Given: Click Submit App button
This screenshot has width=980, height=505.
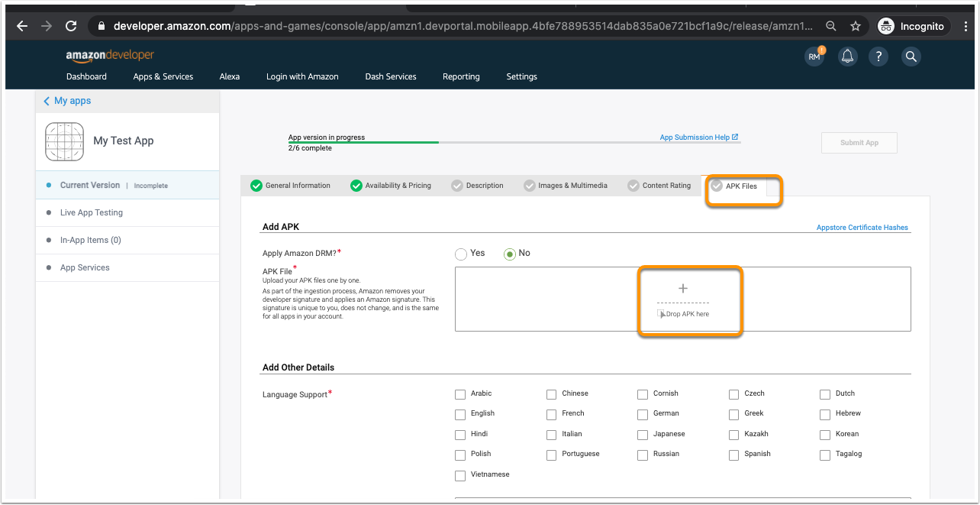Looking at the screenshot, I should point(859,143).
